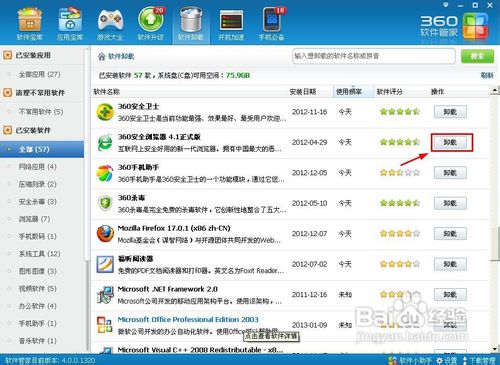Select 办公软件 (4) category
The image size is (500, 365).
(37, 306)
